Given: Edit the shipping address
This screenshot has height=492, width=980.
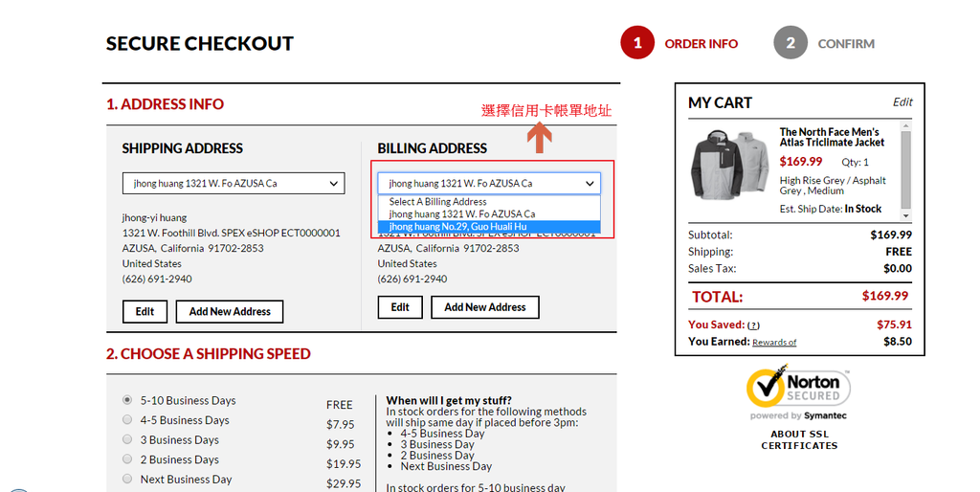Looking at the screenshot, I should (145, 311).
